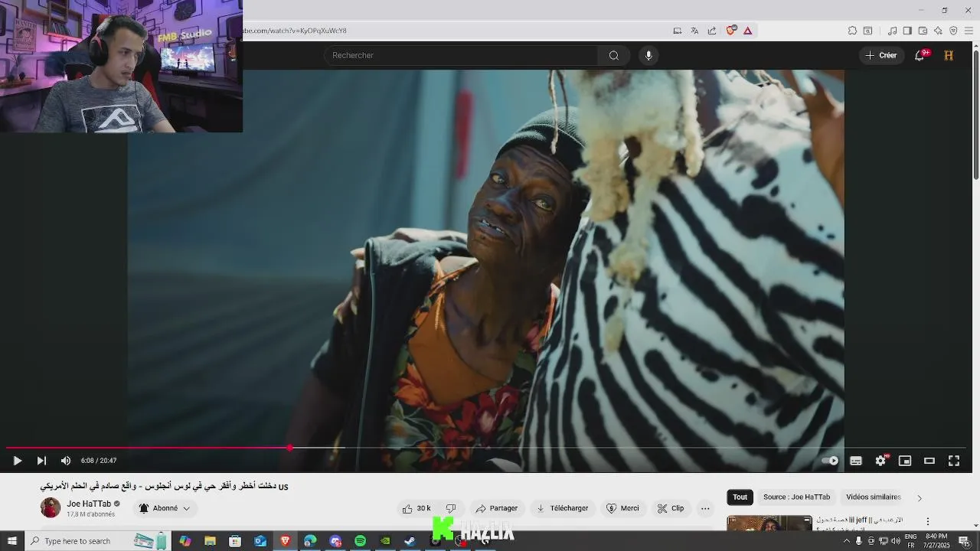Click the Partager share button

(496, 508)
